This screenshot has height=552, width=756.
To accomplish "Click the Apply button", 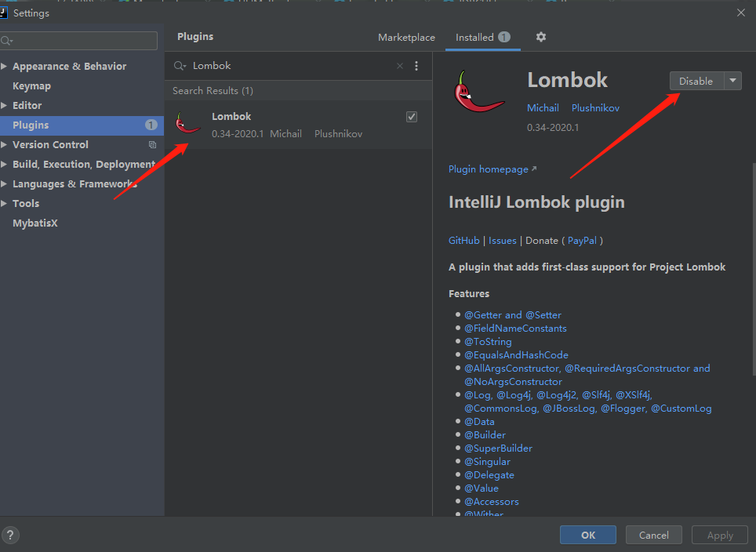I will 720,535.
